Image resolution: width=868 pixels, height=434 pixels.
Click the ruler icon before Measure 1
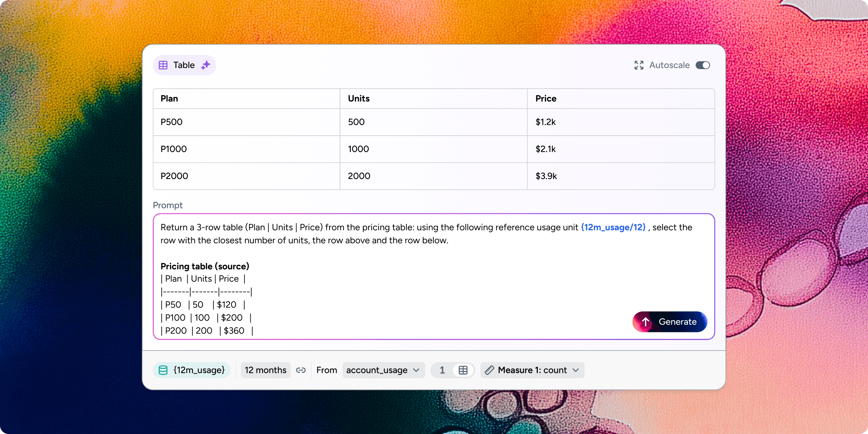click(489, 370)
